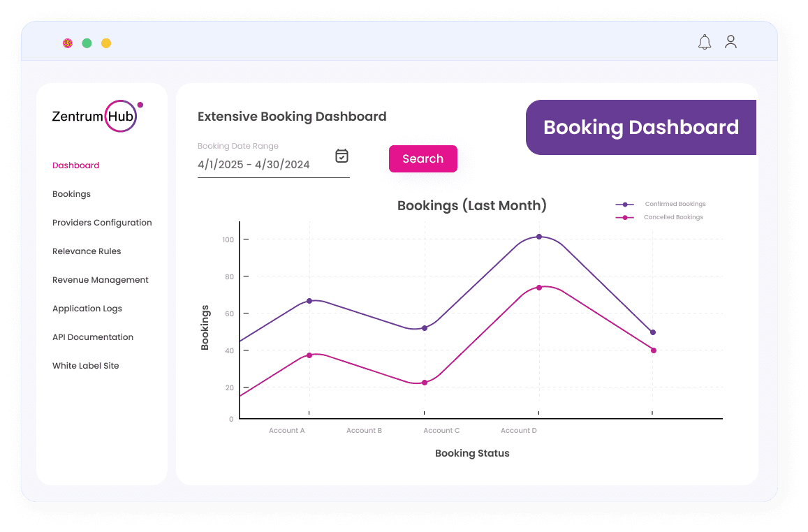Click the red window control dot
The width and height of the screenshot is (808, 532).
[67, 43]
